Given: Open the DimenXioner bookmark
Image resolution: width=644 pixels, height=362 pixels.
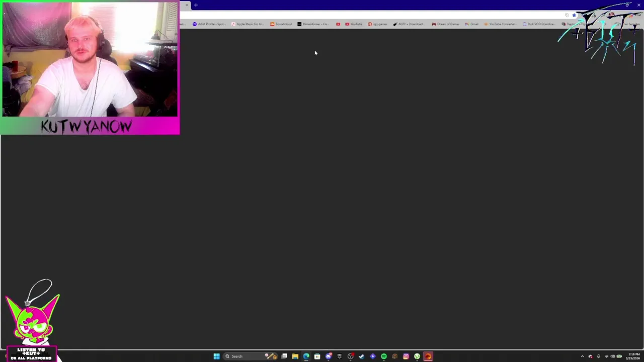Looking at the screenshot, I should pyautogui.click(x=313, y=24).
